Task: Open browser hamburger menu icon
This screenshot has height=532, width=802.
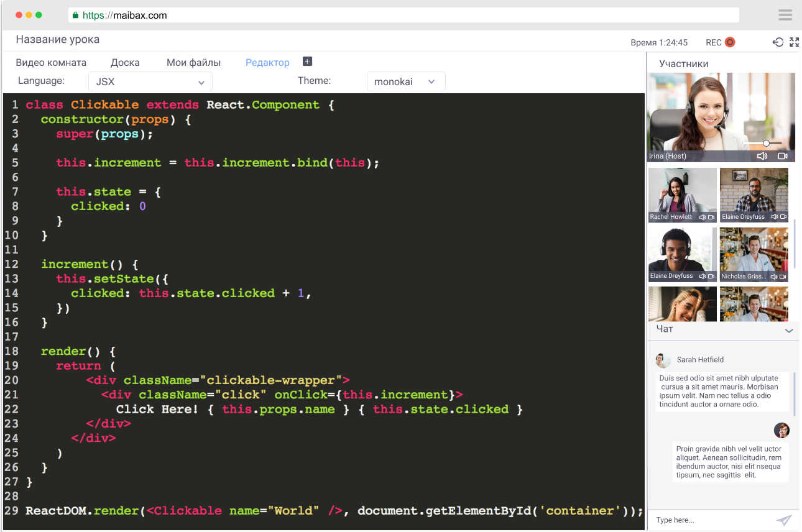Action: 785,15
